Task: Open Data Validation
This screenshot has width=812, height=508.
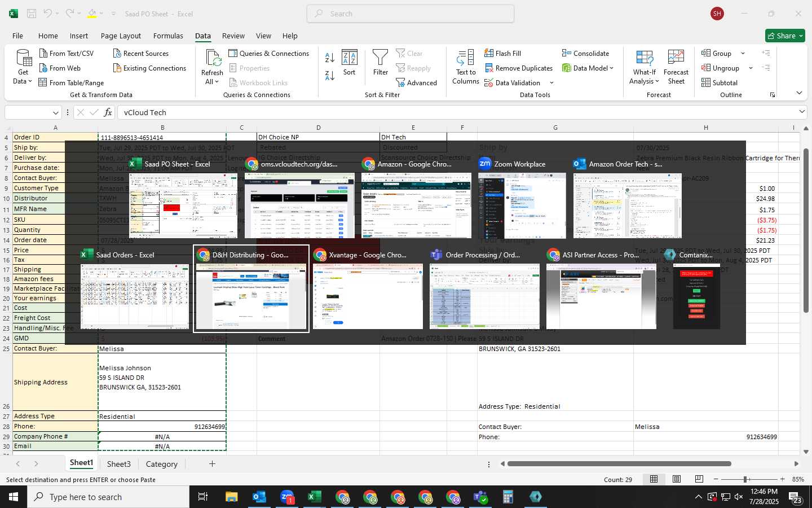Action: (x=512, y=82)
